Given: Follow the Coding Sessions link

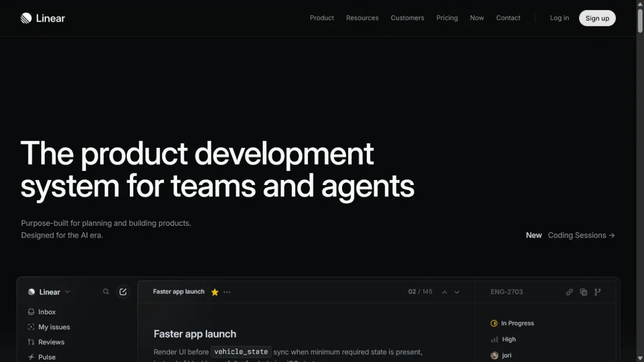Looking at the screenshot, I should [x=581, y=235].
